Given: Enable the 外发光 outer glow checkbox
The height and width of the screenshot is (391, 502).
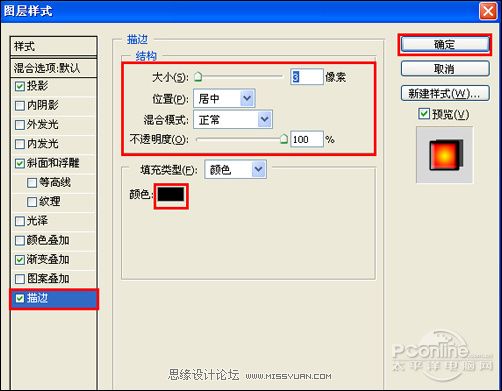Looking at the screenshot, I should click(20, 125).
